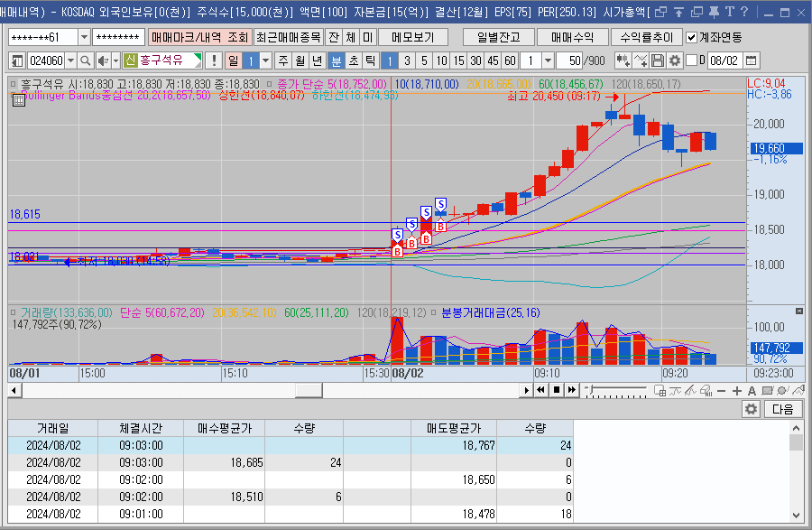812x530 pixels.
Task: Select the 30 minute interval
Action: [x=475, y=61]
